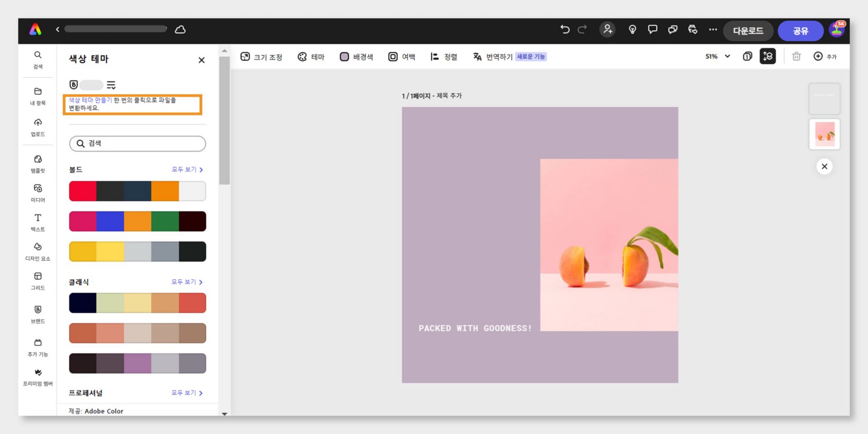This screenshot has width=868, height=434.
Task: Click the color theme 검색 search field
Action: 137,143
